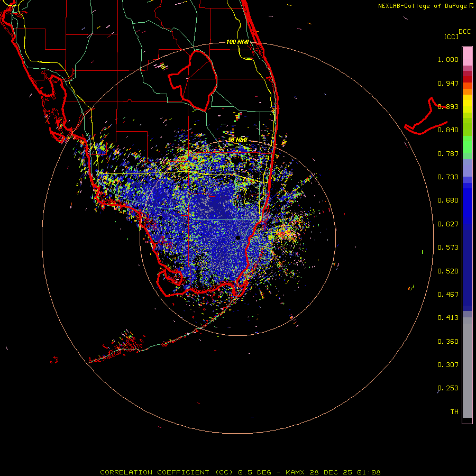Select the 0.307 scale value
Image resolution: width=476 pixels, height=476 pixels.
point(448,365)
